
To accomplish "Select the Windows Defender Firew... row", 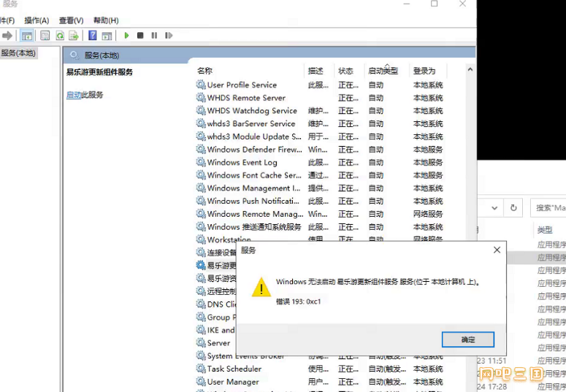I will point(321,150).
